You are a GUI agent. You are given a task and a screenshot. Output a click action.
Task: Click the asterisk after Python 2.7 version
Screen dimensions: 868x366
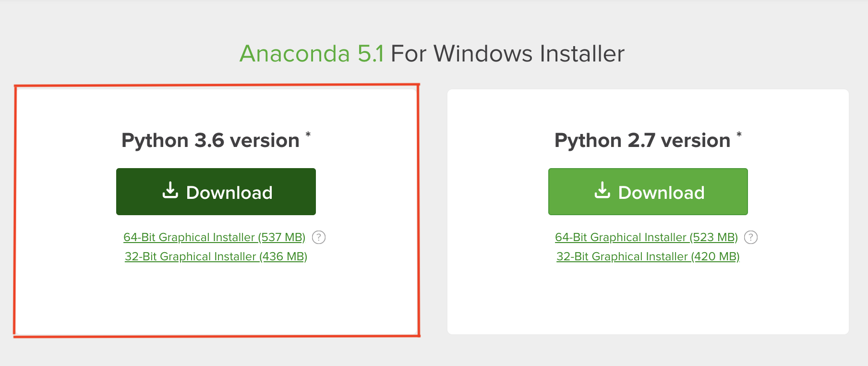pos(739,135)
